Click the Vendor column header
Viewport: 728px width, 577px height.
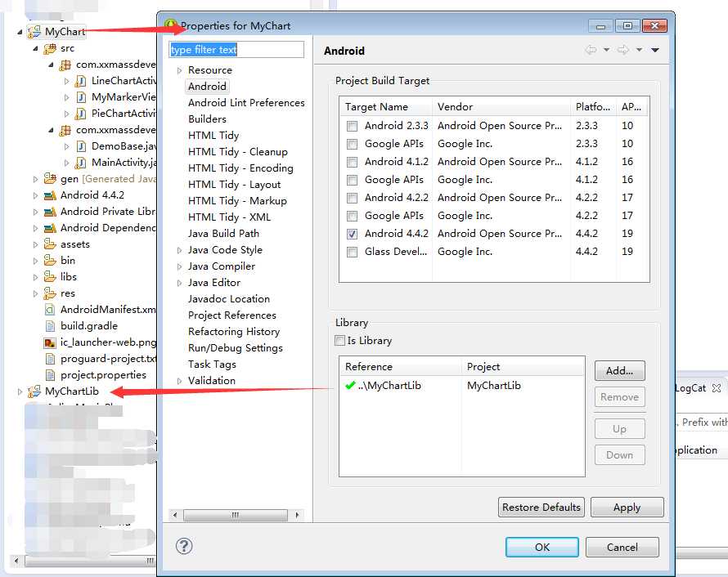click(501, 107)
